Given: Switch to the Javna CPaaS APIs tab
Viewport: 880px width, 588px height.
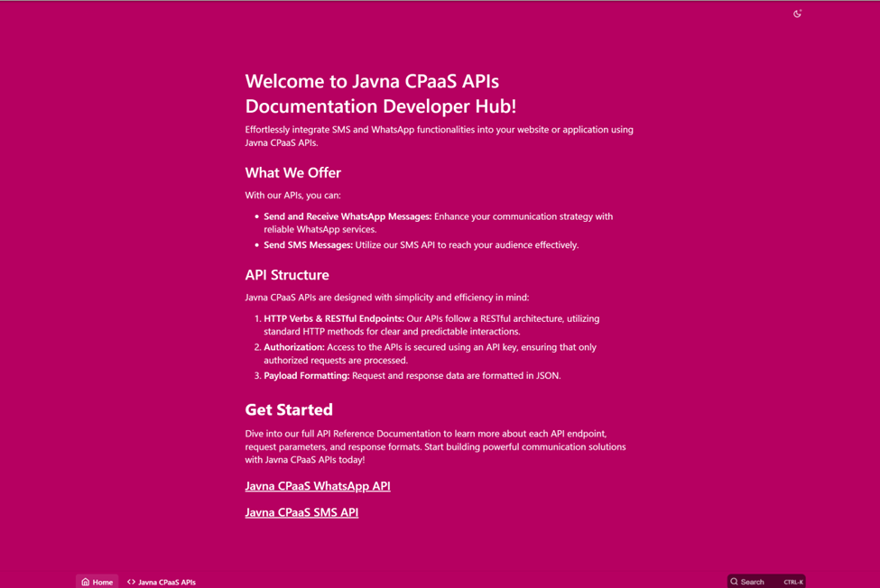Looking at the screenshot, I should coord(162,582).
